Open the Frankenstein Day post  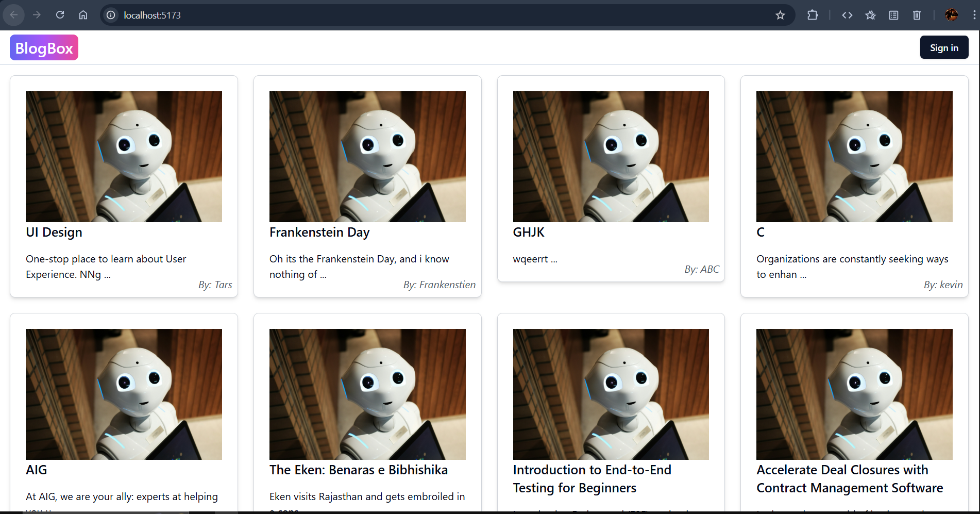[319, 232]
